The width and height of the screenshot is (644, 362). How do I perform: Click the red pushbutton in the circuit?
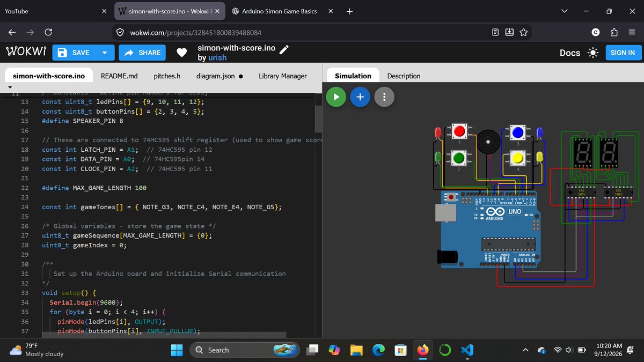[x=459, y=131]
